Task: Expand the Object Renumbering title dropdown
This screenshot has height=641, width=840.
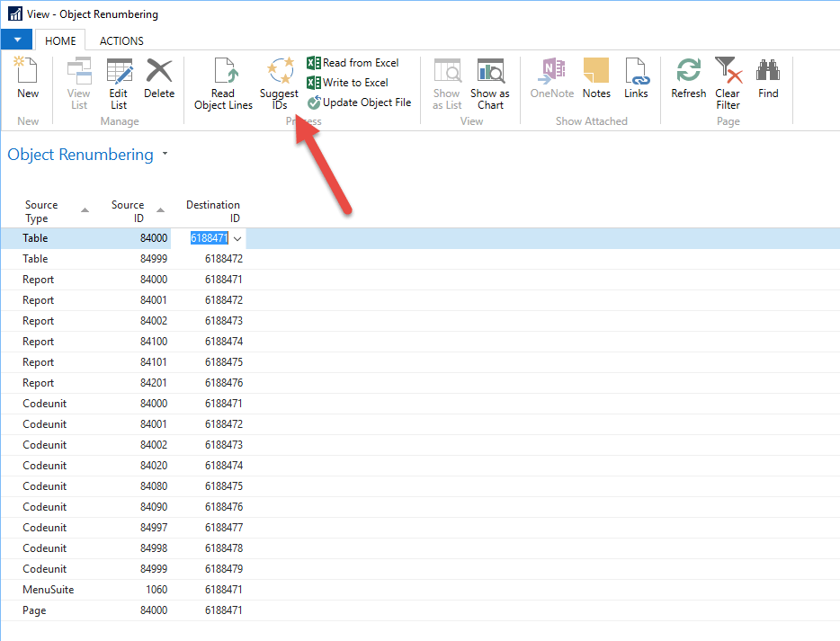Action: click(165, 155)
